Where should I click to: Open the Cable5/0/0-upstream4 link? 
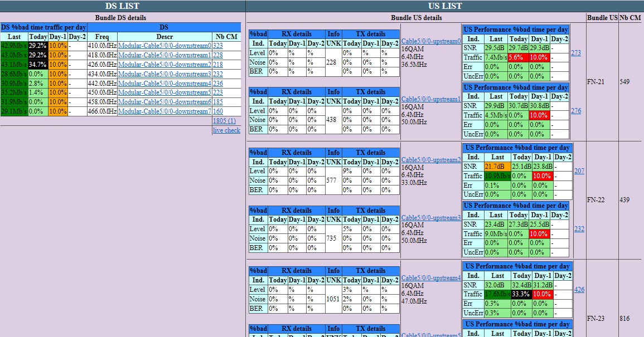click(x=431, y=278)
